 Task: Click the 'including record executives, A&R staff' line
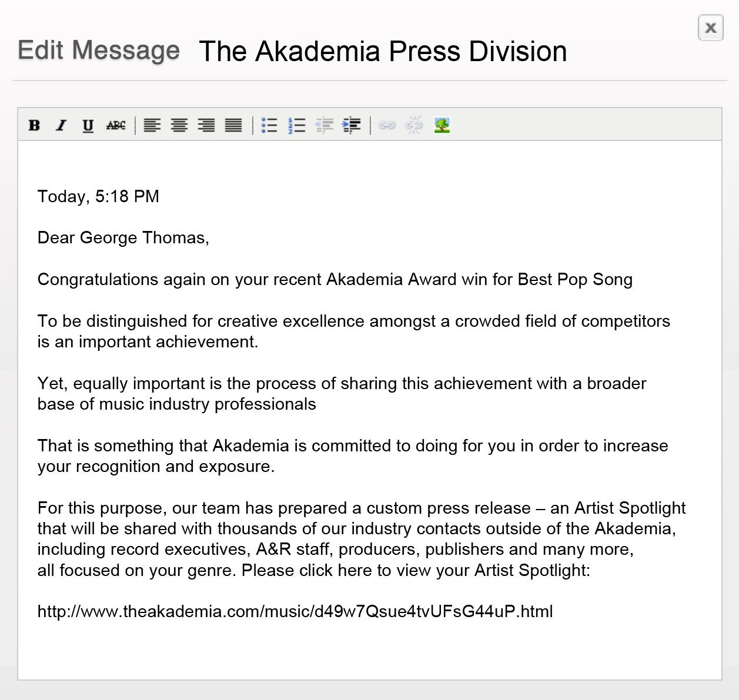336,549
